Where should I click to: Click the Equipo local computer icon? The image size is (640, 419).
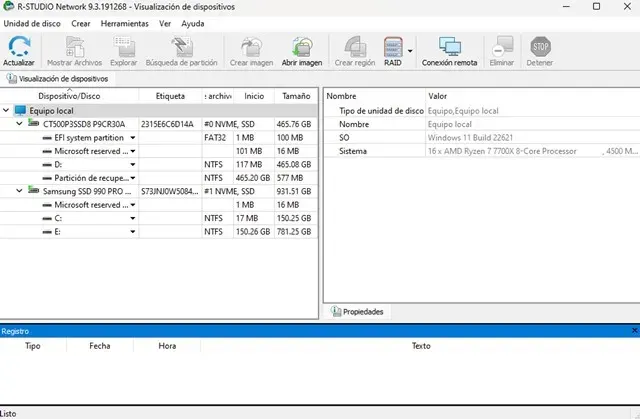coord(20,111)
